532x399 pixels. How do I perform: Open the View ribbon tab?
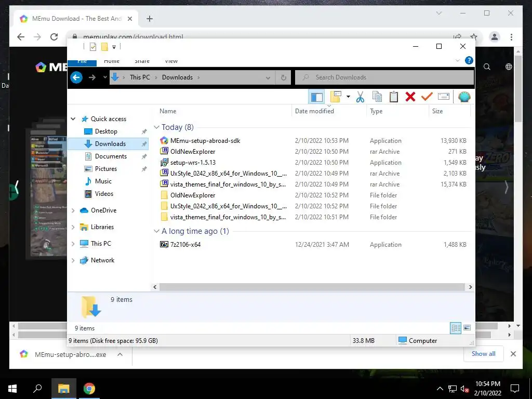click(171, 61)
